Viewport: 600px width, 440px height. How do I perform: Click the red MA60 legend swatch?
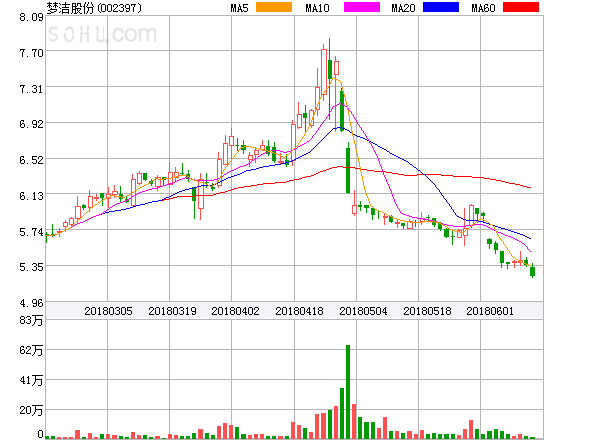click(521, 7)
